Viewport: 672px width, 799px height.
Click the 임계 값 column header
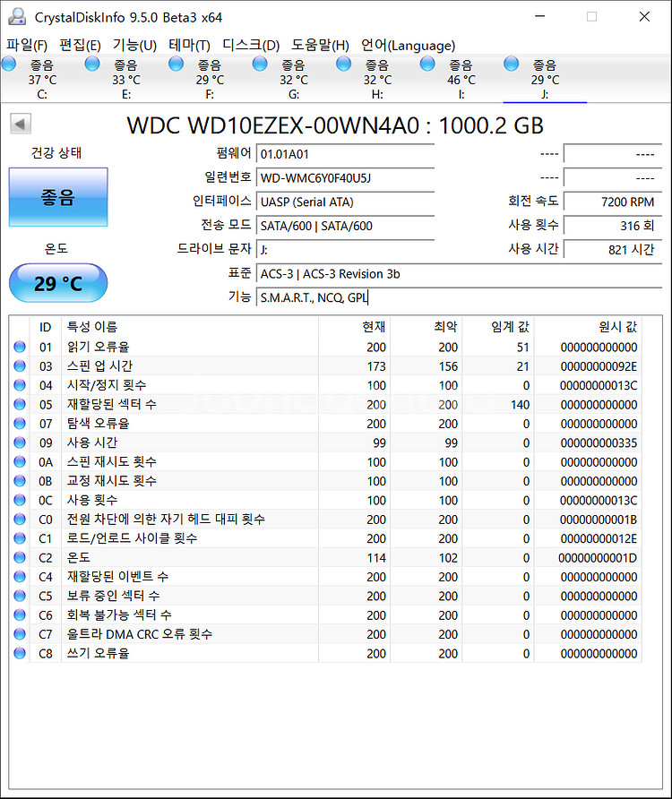point(498,327)
